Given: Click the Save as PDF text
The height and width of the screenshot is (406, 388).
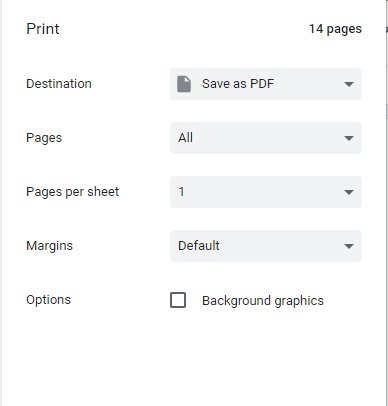Looking at the screenshot, I should point(238,84).
